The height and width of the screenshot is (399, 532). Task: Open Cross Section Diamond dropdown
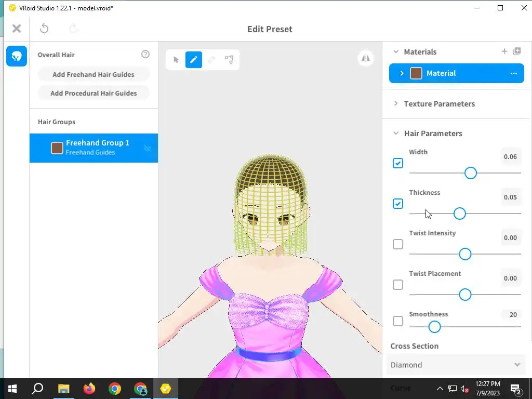point(456,365)
